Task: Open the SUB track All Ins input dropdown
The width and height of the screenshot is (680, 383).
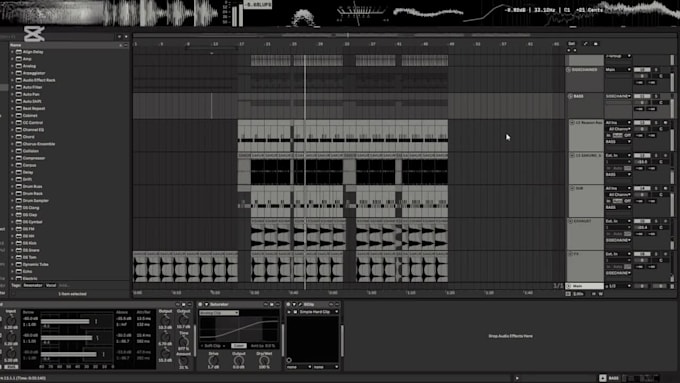Action: pyautogui.click(x=618, y=189)
